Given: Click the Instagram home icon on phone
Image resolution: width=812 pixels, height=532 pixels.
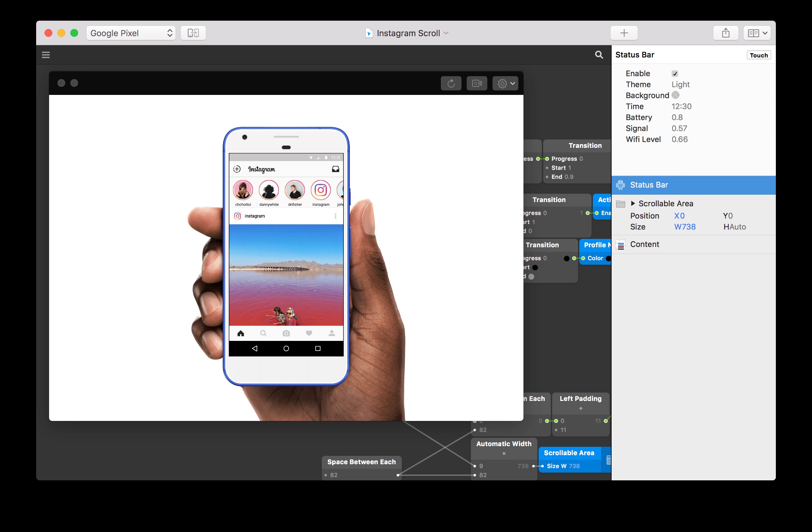Looking at the screenshot, I should coord(240,333).
